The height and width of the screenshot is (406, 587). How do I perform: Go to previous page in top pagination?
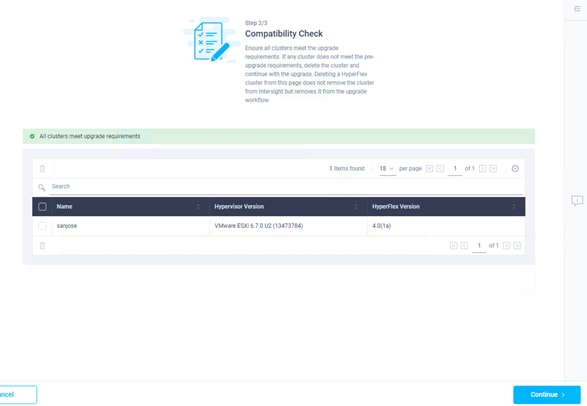tap(440, 168)
